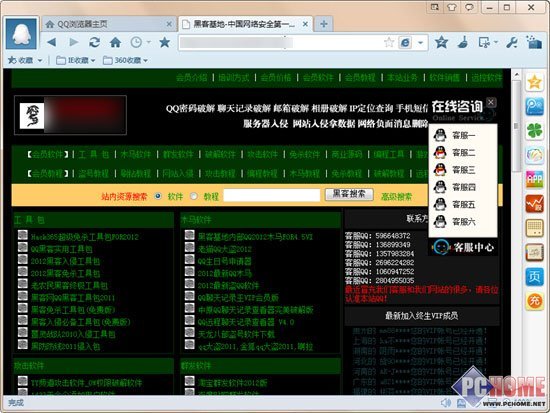Switch to the 黑客基地 tab
Image resolution: width=550 pixels, height=413 pixels.
245,24
